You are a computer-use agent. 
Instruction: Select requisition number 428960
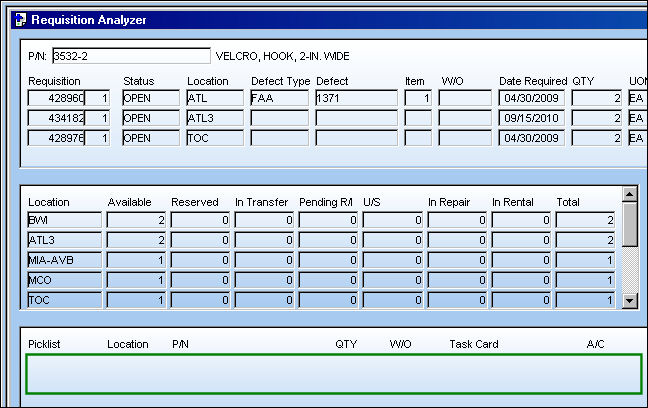pyautogui.click(x=56, y=98)
